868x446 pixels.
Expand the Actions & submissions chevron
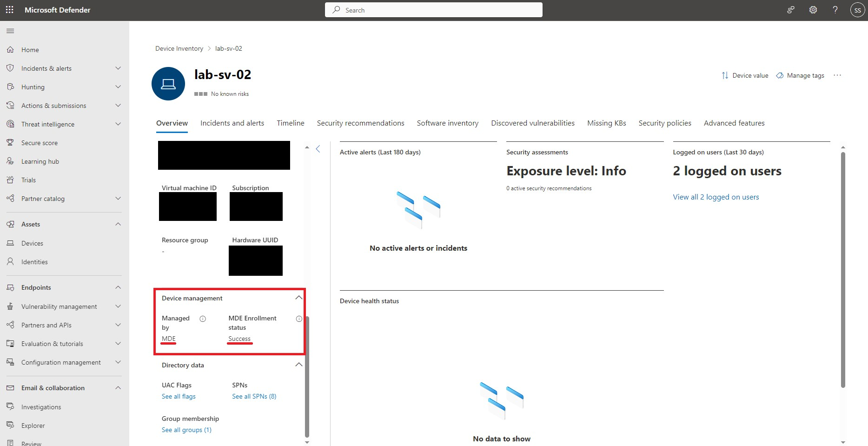tap(118, 106)
